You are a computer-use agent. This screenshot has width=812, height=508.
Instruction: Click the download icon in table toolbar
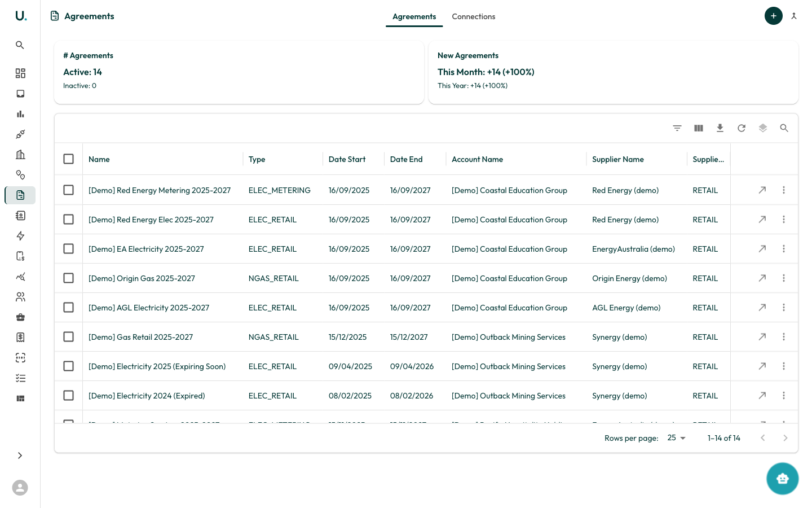pyautogui.click(x=720, y=128)
